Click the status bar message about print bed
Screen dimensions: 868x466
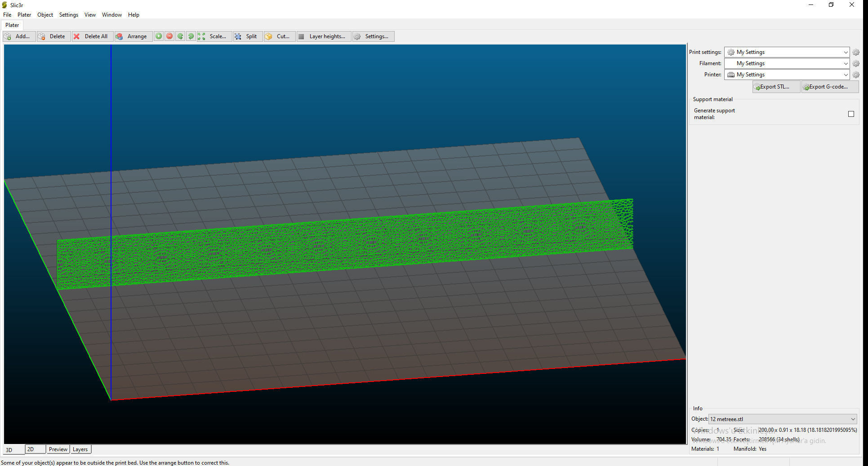(115, 463)
